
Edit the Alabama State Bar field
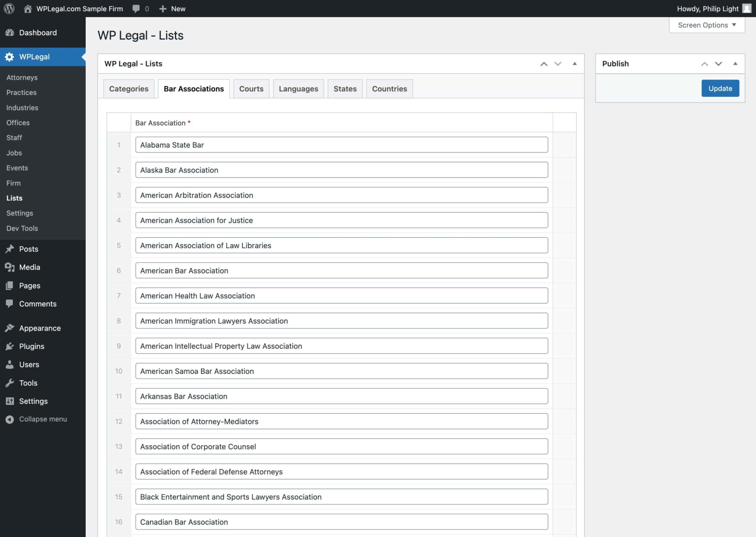pos(341,145)
